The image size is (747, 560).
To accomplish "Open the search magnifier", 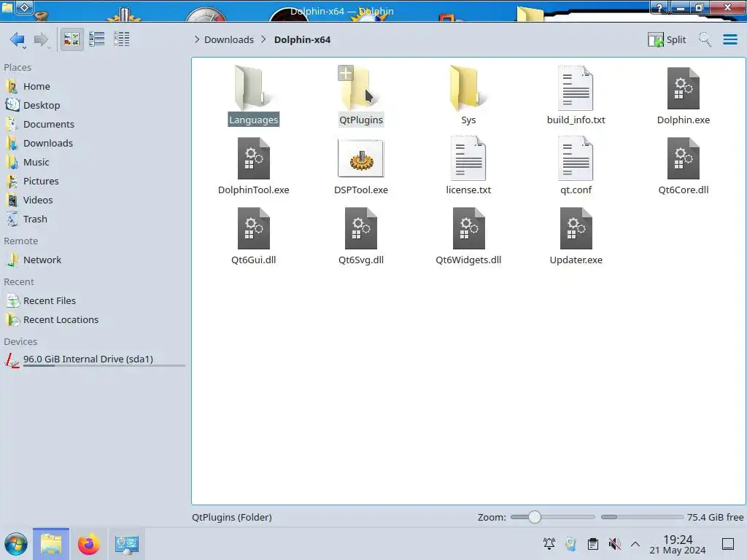I will pyautogui.click(x=705, y=39).
